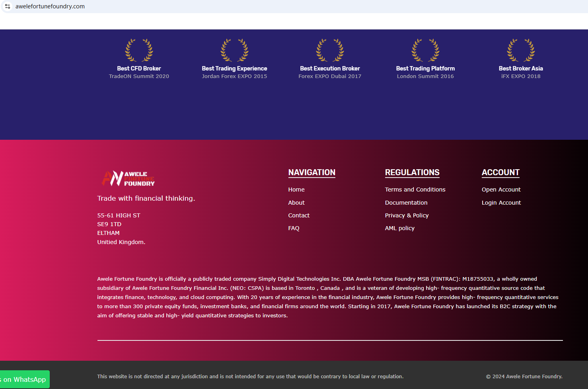Open the Contact link in Navigation

(299, 215)
